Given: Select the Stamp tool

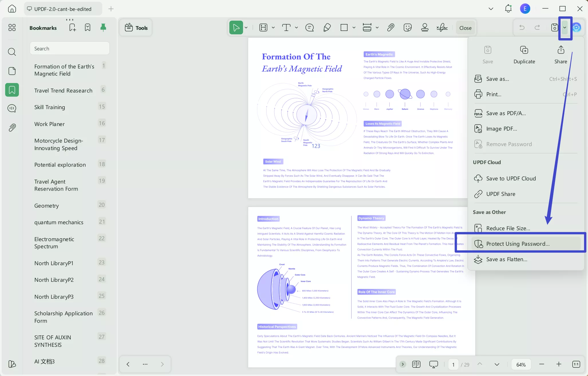Looking at the screenshot, I should tap(425, 27).
